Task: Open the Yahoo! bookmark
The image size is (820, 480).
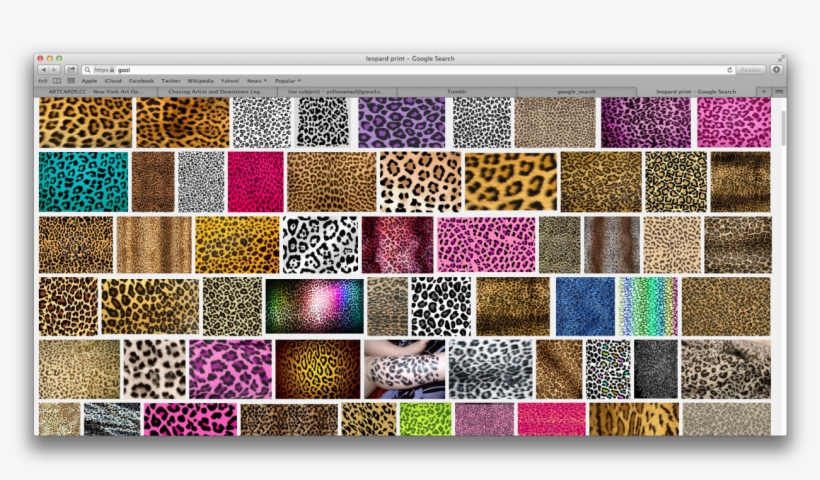Action: 230,81
